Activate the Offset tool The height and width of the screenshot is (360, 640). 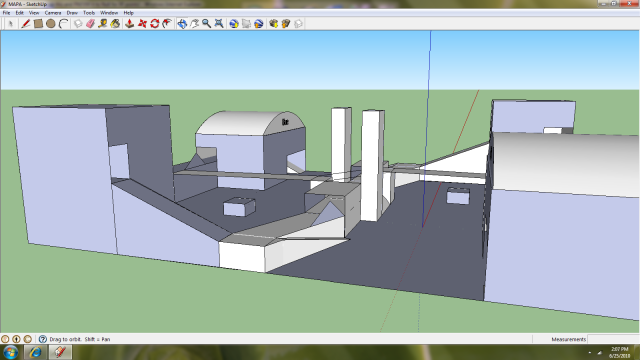point(167,24)
